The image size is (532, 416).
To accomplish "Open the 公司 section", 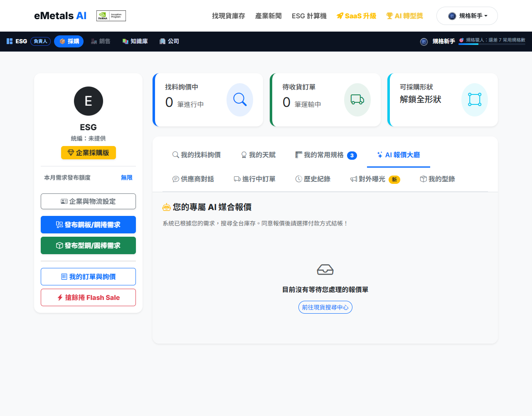I will [x=169, y=41].
